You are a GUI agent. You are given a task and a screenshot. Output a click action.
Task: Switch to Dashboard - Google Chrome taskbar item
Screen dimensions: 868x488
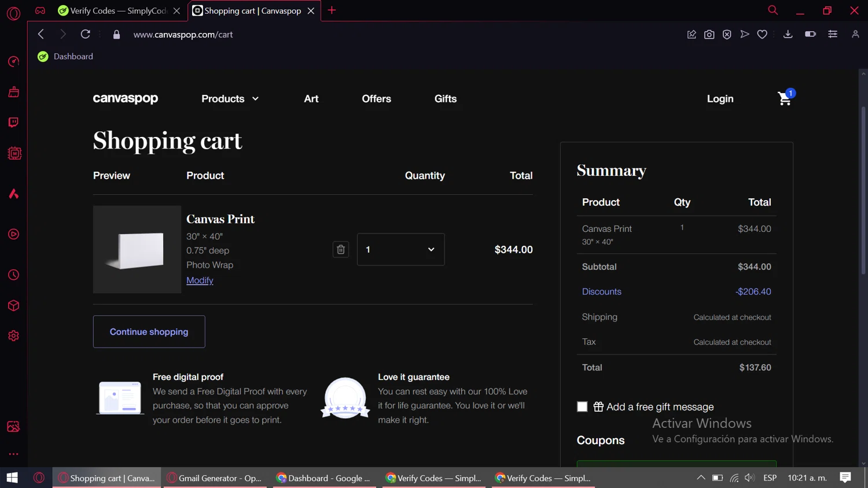point(325,478)
